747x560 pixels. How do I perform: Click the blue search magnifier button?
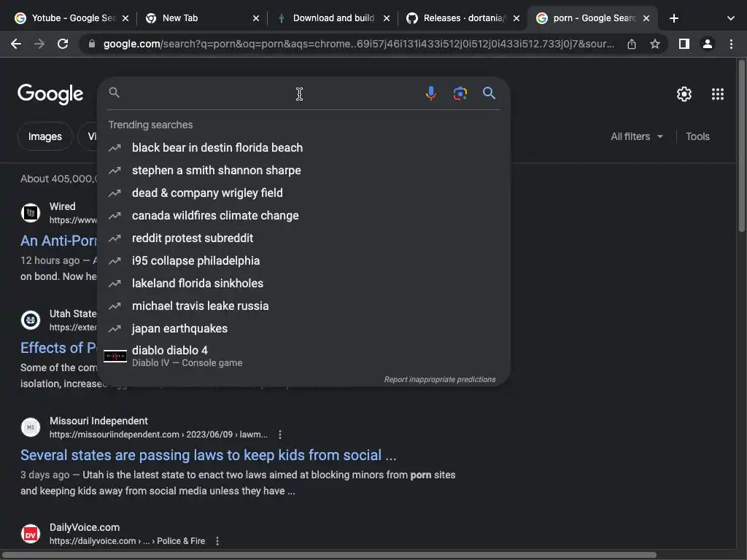[489, 93]
